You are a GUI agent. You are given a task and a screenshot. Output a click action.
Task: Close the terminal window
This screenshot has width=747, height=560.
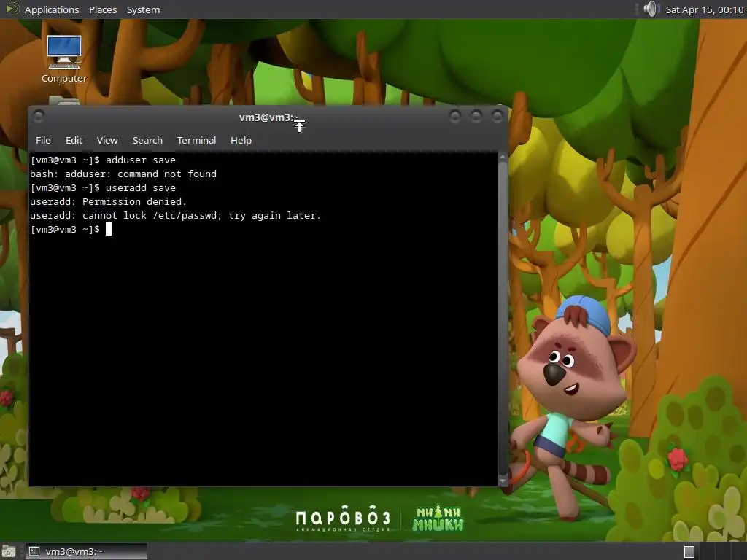point(497,116)
